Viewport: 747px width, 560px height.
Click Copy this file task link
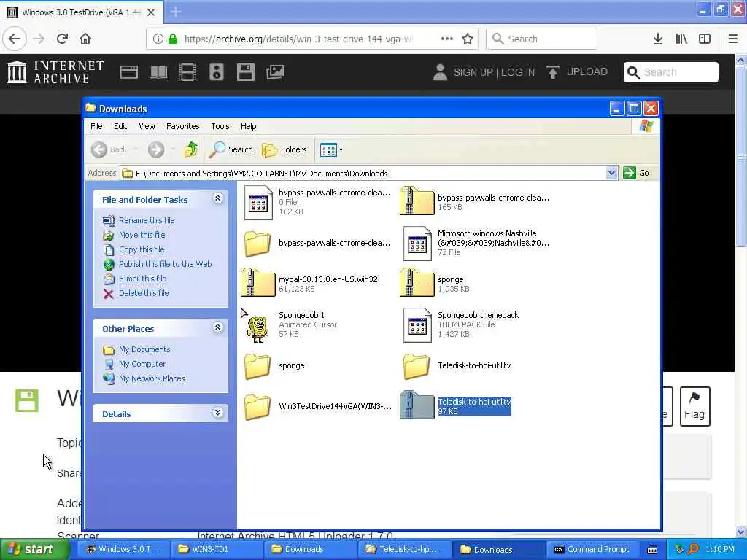142,249
